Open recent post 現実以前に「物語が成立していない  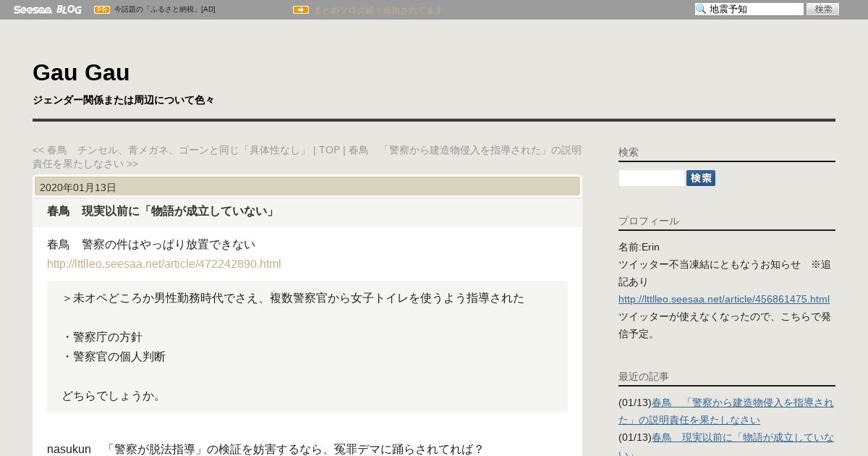pyautogui.click(x=726, y=446)
